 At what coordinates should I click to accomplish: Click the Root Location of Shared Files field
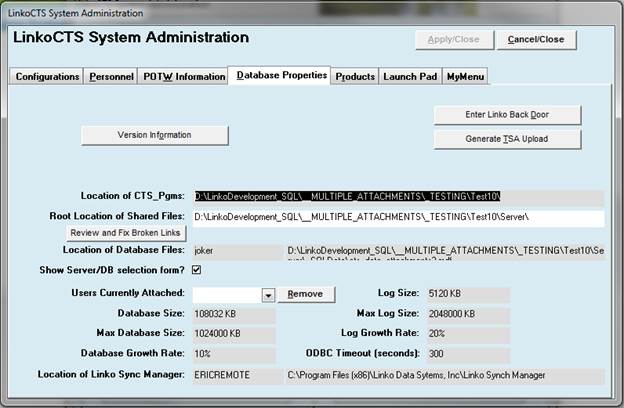click(398, 217)
